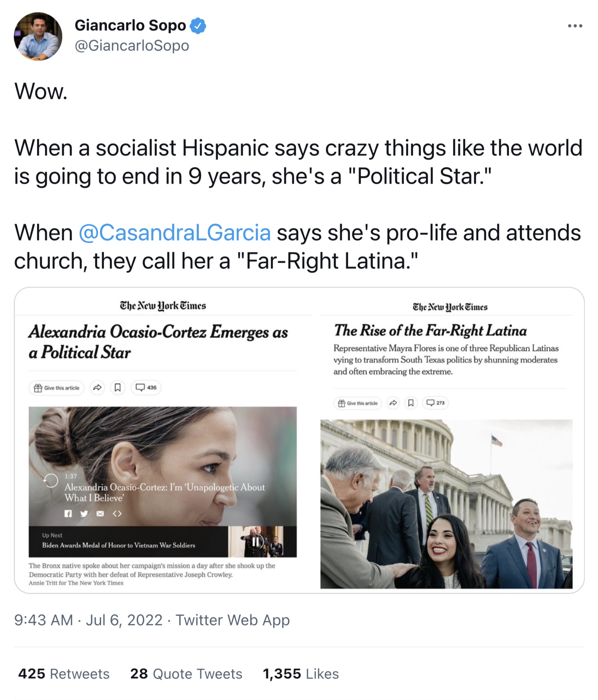
Task: Click the Facebook share icon on the video
Action: point(68,514)
